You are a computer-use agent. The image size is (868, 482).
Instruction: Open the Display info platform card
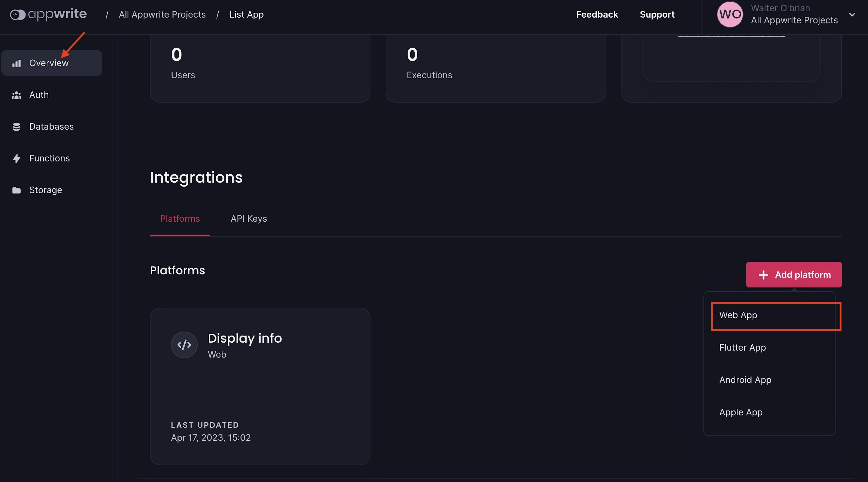pos(260,386)
